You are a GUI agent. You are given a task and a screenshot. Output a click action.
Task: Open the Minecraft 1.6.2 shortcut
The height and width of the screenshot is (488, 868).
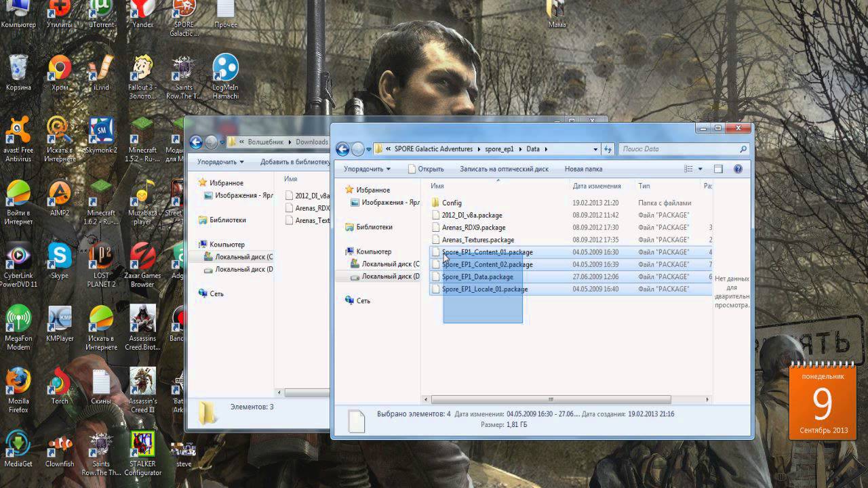click(101, 201)
